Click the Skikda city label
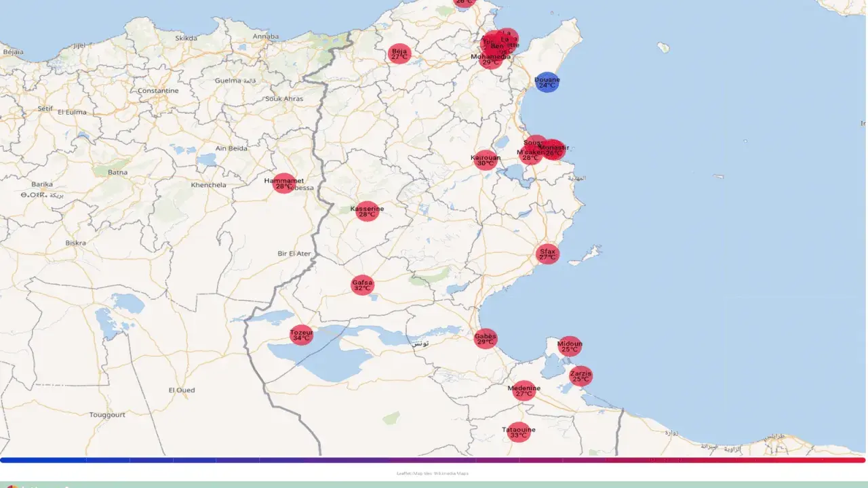The height and width of the screenshot is (488, 868). click(186, 39)
